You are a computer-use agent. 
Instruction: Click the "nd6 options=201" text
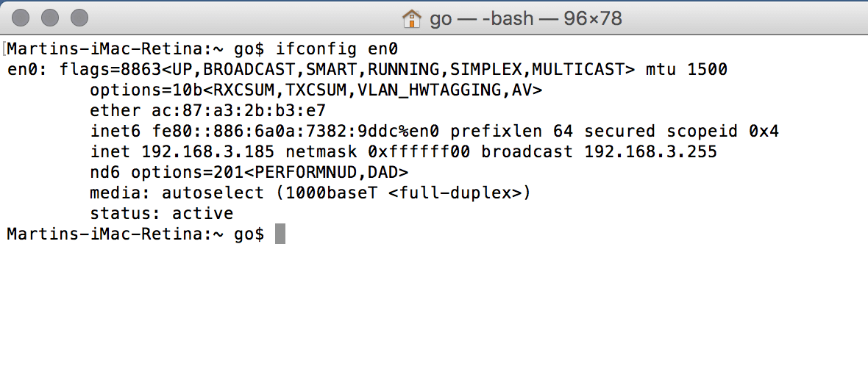pyautogui.click(x=162, y=172)
